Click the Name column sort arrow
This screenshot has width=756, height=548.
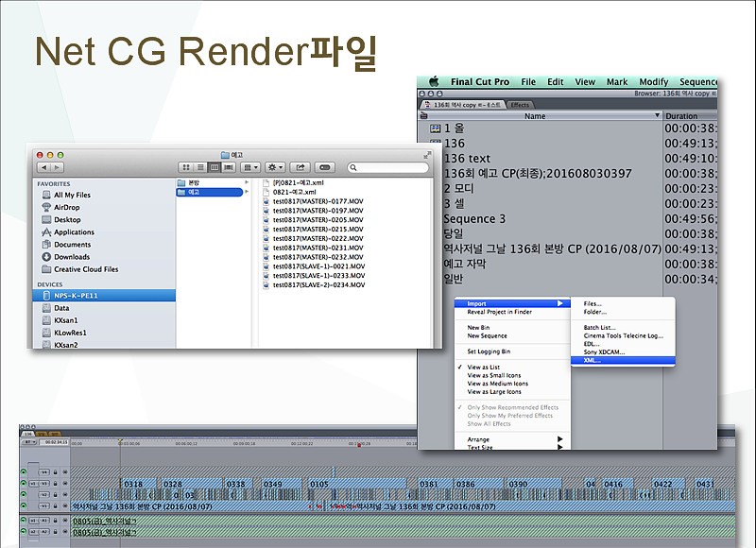657,115
